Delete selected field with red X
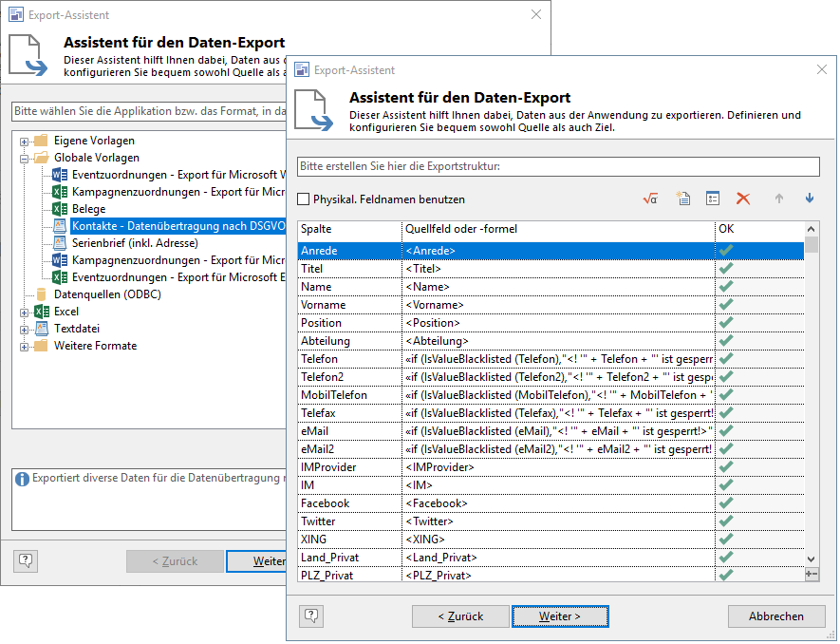Viewport: 840px width, 644px height. [743, 199]
